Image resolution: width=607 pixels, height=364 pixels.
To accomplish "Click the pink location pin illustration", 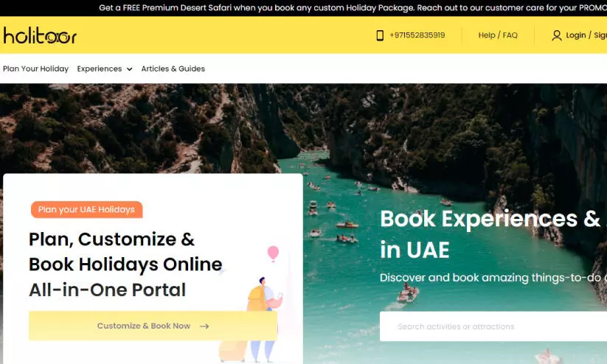I will 273,253.
